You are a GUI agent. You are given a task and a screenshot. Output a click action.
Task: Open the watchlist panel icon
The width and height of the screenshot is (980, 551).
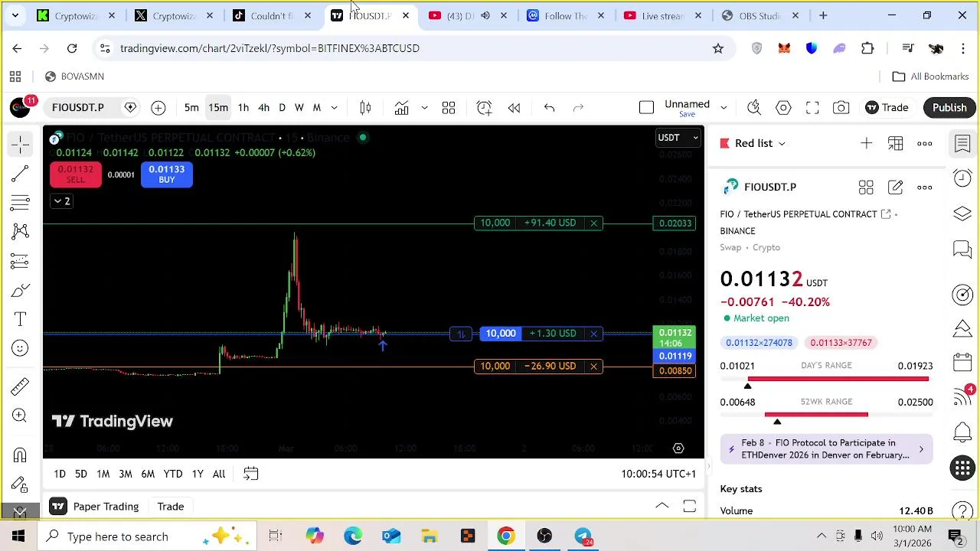(x=962, y=143)
